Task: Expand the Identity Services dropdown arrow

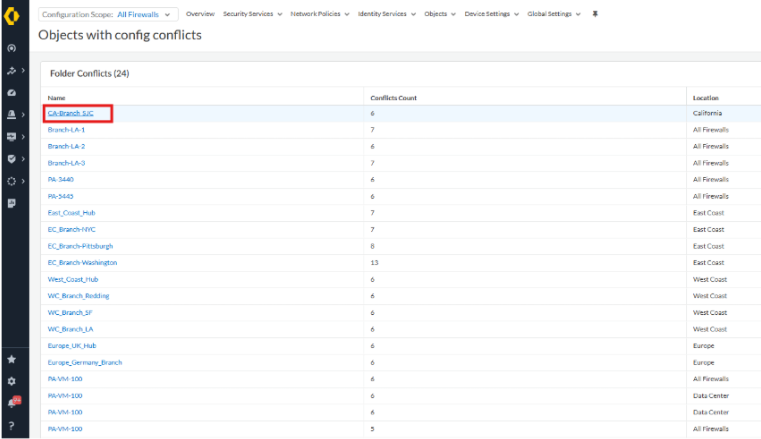Action: (x=414, y=15)
